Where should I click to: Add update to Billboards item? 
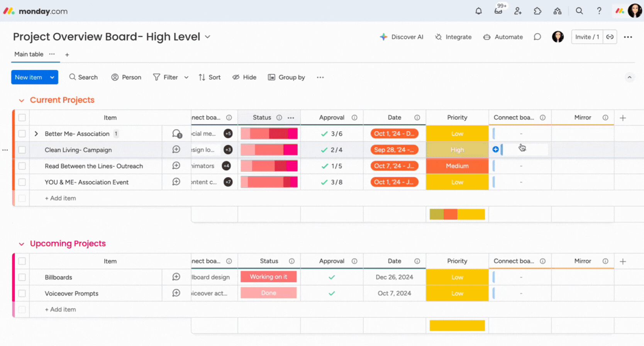(x=176, y=277)
